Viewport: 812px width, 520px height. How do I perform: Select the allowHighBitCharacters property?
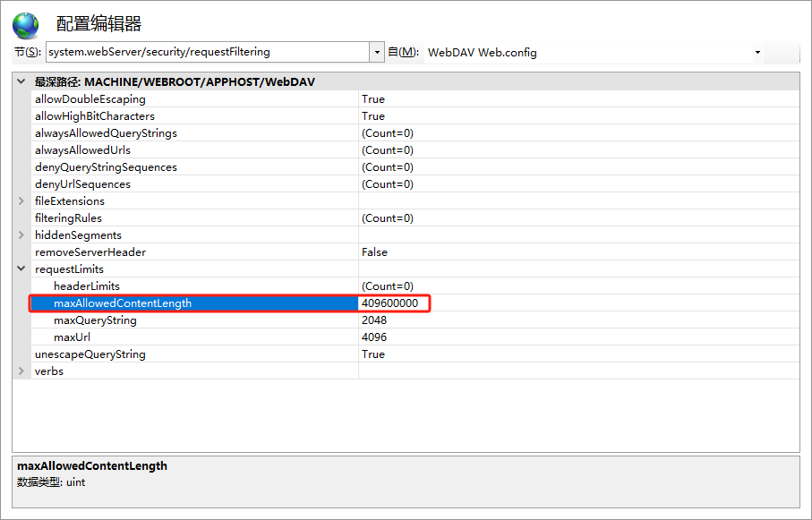point(94,116)
